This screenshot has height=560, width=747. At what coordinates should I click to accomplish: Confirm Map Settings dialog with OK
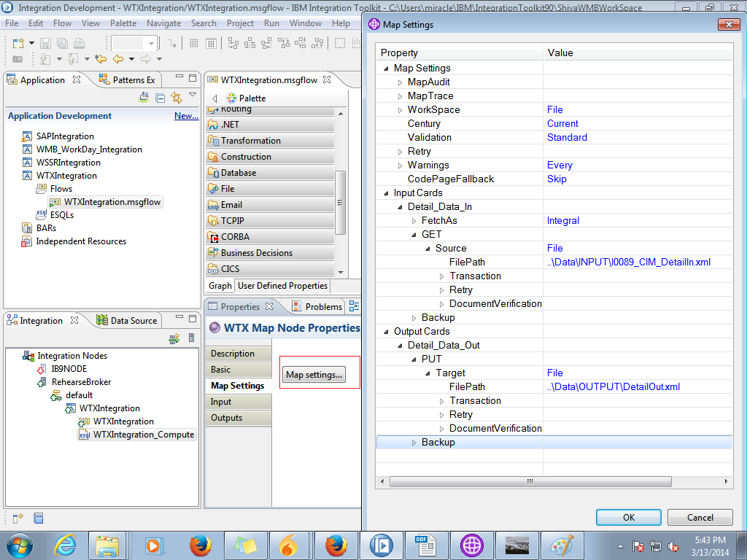click(x=628, y=517)
